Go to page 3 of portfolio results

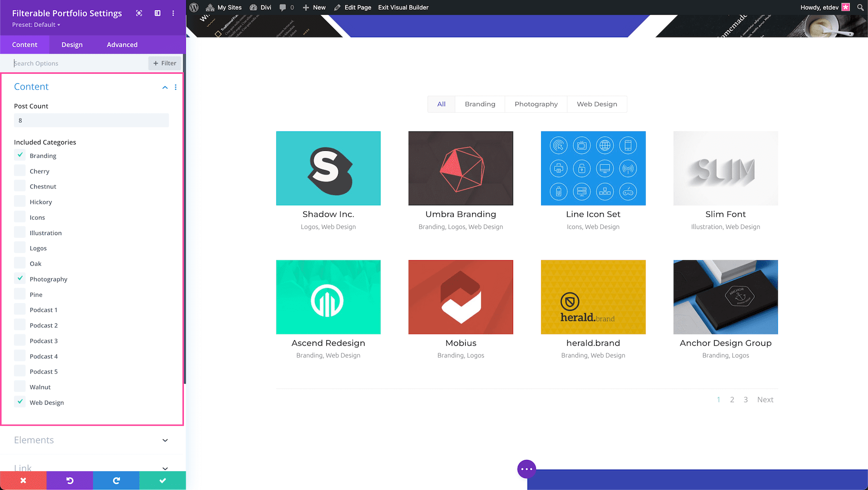click(746, 399)
